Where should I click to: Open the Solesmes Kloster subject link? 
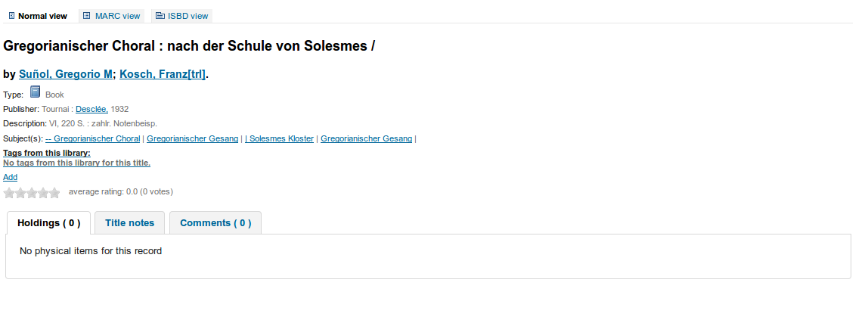[x=279, y=139]
